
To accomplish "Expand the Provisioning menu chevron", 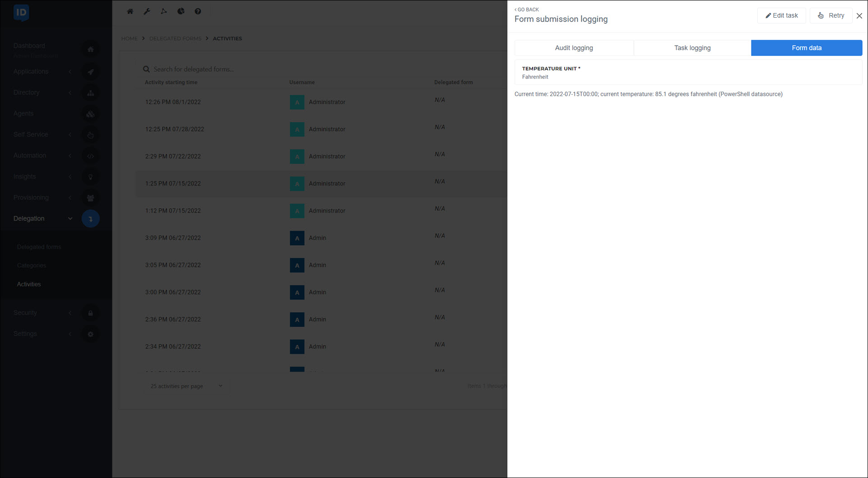I will click(70, 198).
